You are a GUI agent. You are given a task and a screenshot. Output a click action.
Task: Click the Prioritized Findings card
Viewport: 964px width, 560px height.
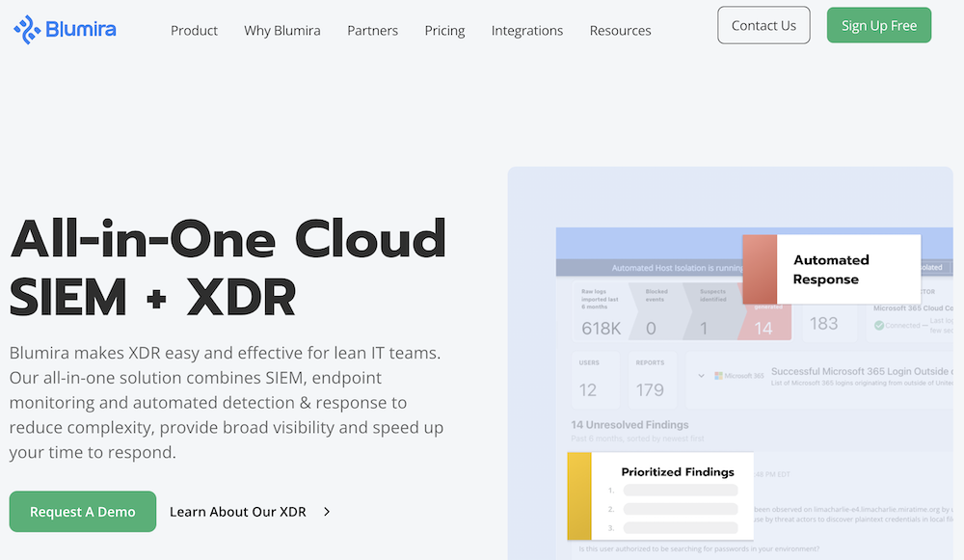[x=660, y=496]
